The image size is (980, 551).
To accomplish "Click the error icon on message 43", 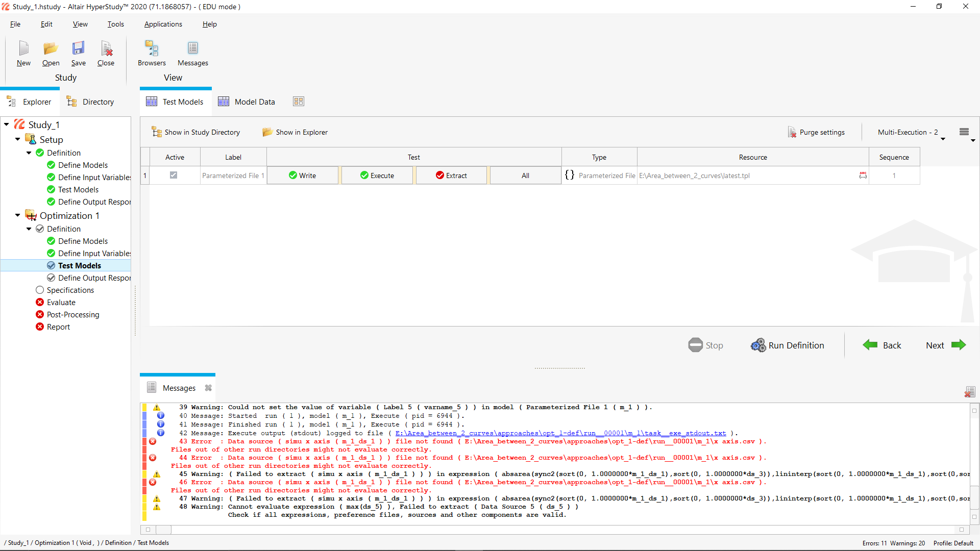I will (x=153, y=441).
